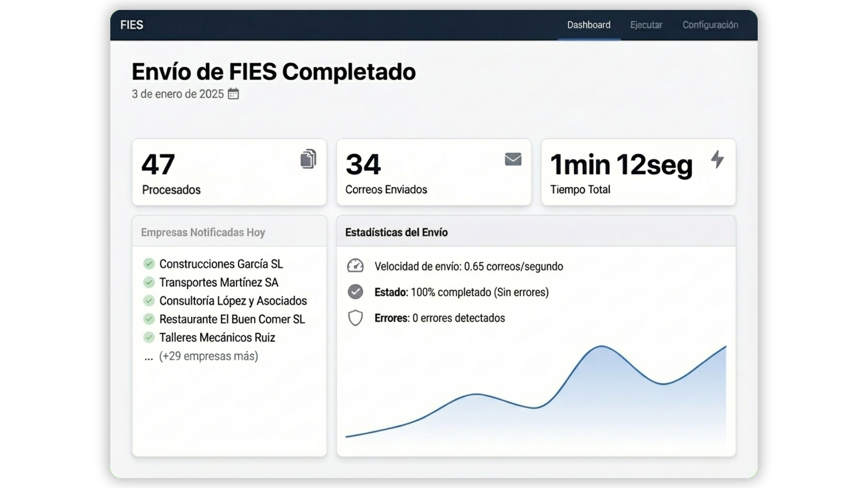Click the Ejecutar navigation link
Screen dimensions: 868x488
646,25
